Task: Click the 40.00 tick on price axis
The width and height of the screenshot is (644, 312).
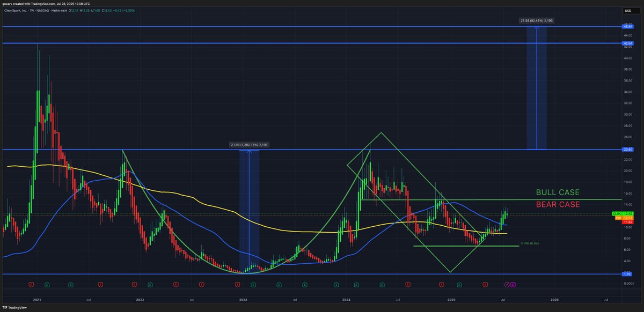Action: tap(627, 58)
